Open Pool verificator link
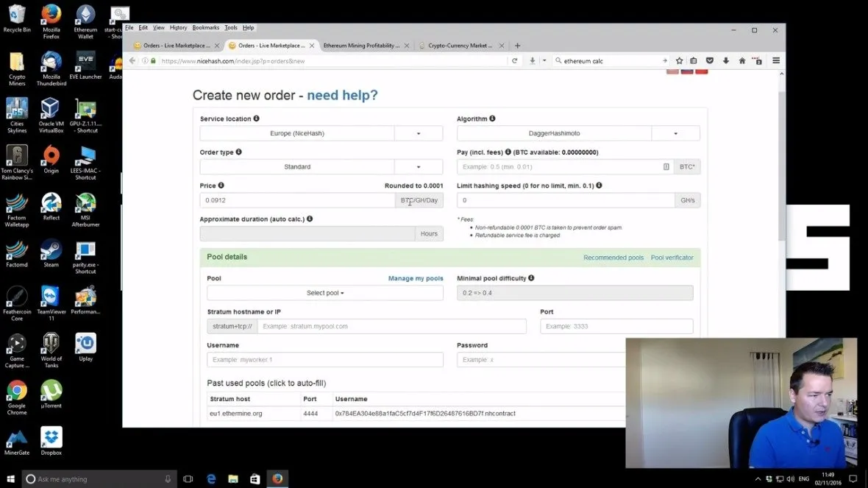Viewport: 868px width, 488px height. pos(672,258)
